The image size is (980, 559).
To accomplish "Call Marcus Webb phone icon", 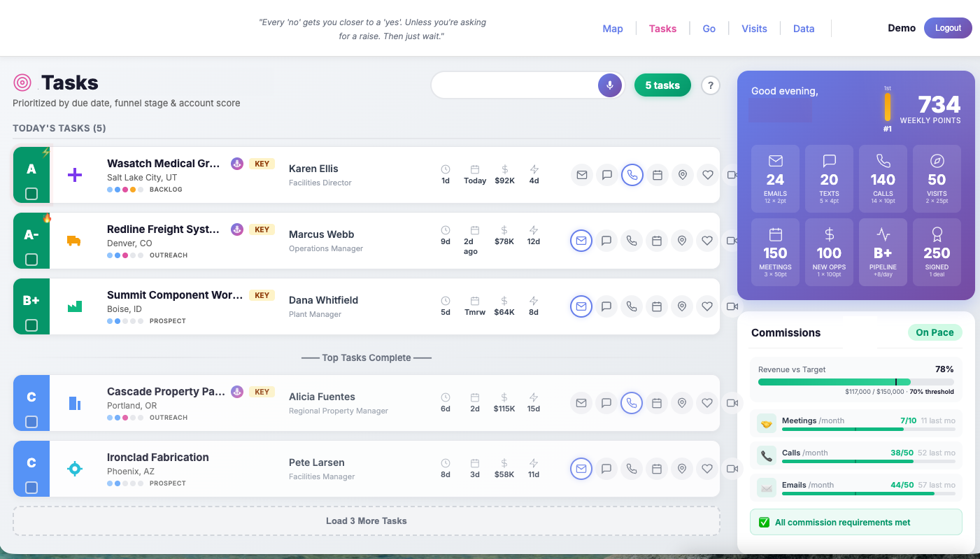I will tap(632, 241).
